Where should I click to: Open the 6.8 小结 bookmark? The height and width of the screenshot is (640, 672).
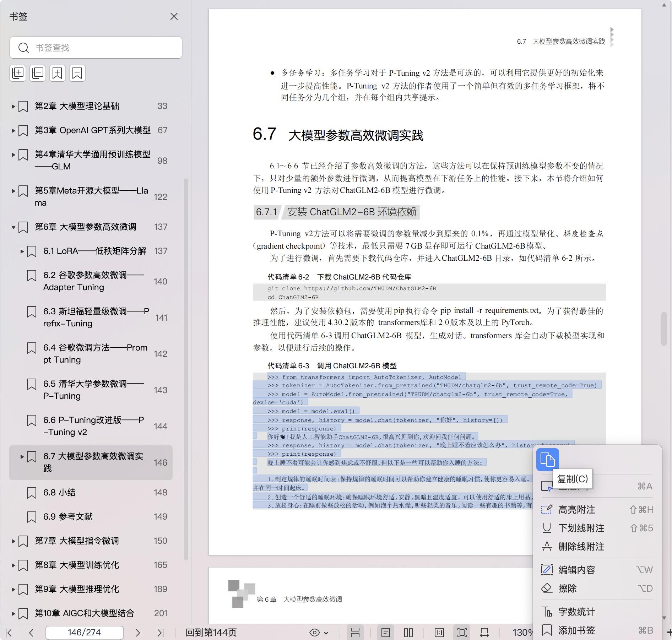tap(59, 493)
